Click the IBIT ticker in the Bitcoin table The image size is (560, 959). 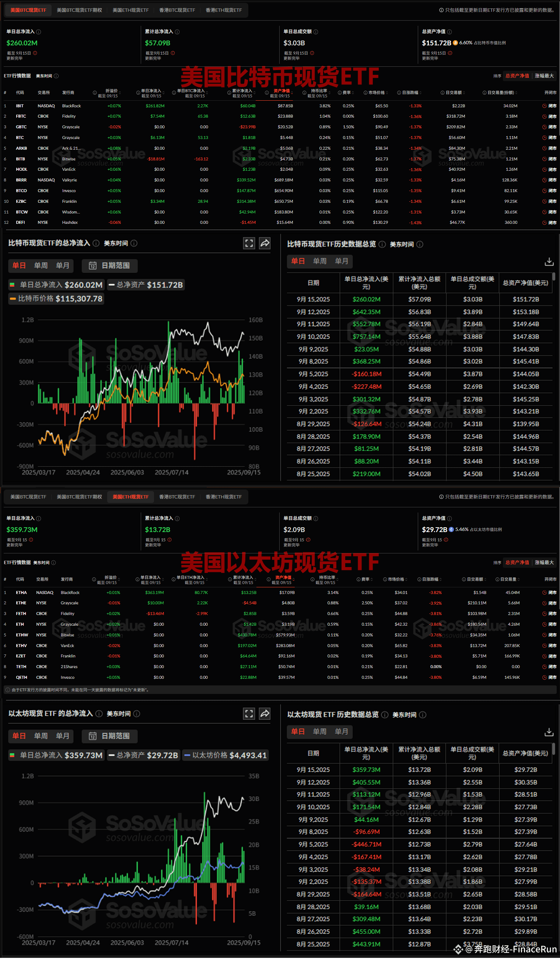20,106
